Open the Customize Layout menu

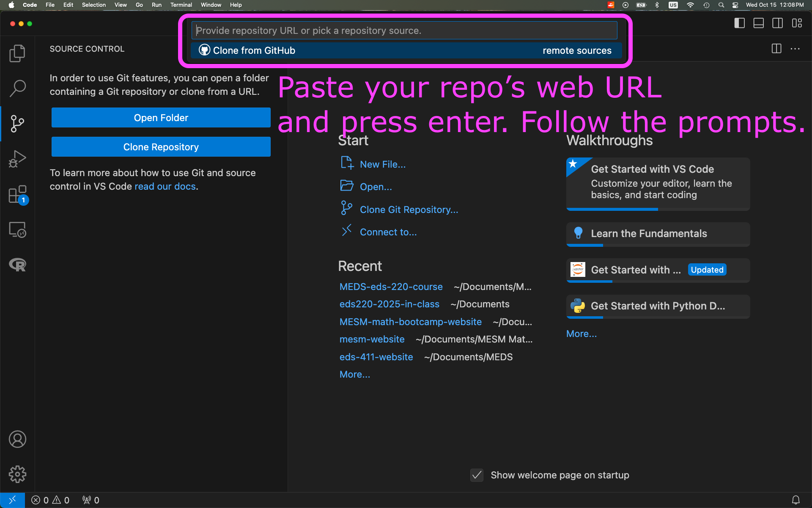797,23
